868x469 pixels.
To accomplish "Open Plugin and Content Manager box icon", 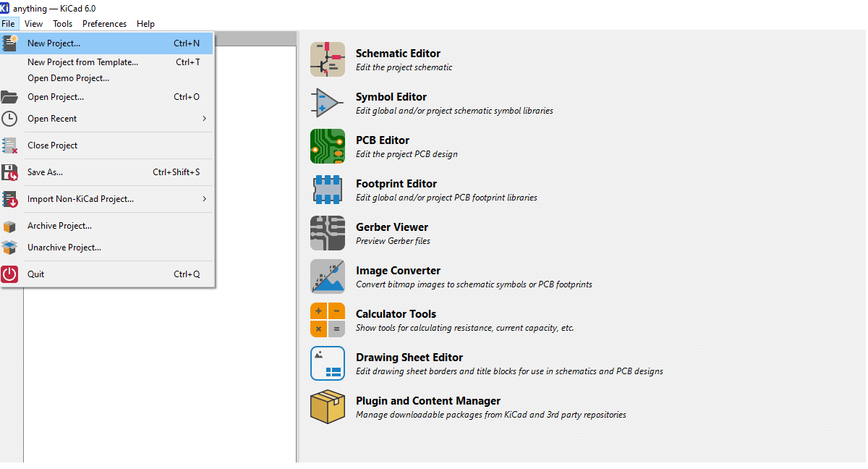I will pos(328,407).
